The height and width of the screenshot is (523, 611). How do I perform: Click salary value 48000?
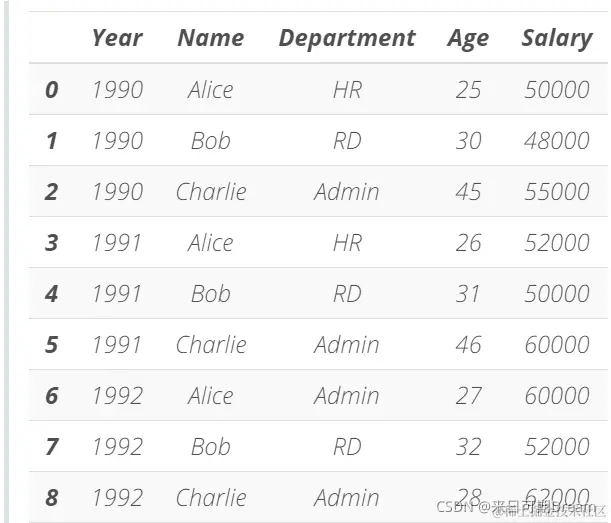tap(557, 141)
